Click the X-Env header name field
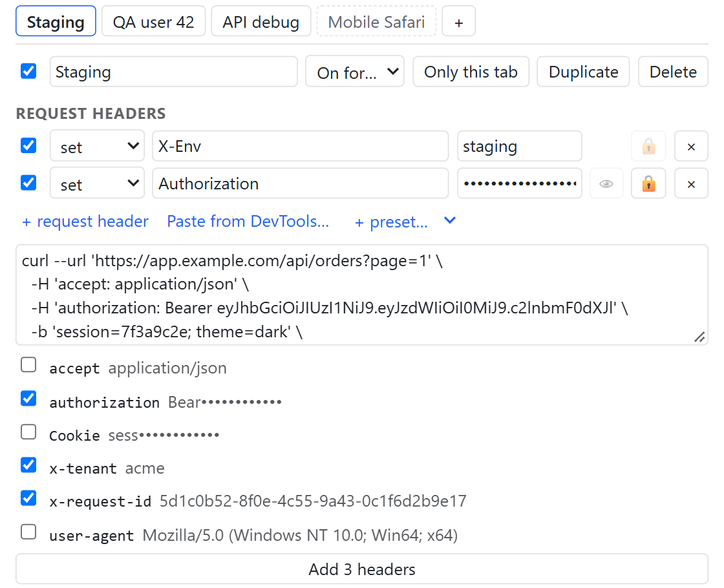The width and height of the screenshot is (724, 588). click(x=300, y=146)
